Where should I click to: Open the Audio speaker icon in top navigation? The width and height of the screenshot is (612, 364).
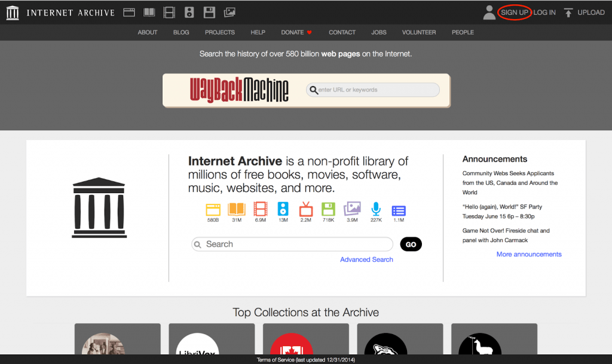189,13
